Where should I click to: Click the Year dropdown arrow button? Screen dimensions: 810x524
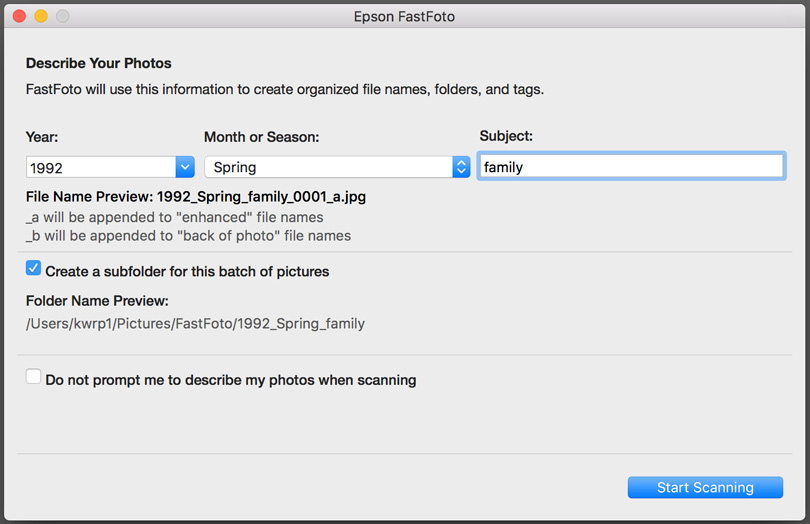pos(185,167)
